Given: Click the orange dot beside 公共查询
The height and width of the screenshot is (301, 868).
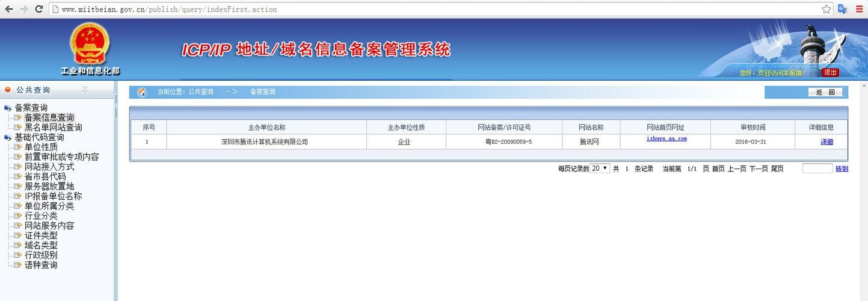Looking at the screenshot, I should tap(8, 90).
